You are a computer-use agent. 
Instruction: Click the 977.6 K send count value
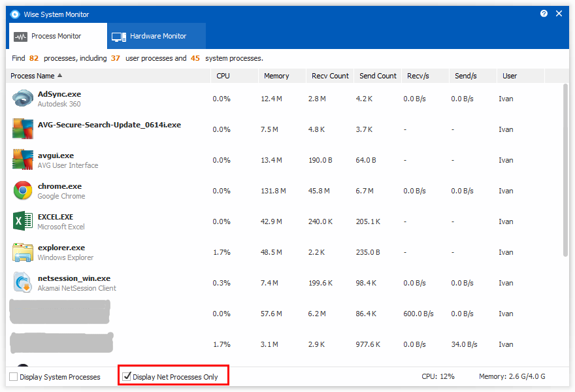pyautogui.click(x=368, y=345)
